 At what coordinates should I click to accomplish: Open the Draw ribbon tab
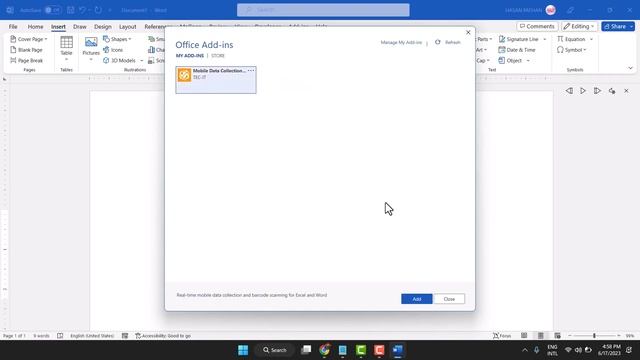tap(80, 27)
